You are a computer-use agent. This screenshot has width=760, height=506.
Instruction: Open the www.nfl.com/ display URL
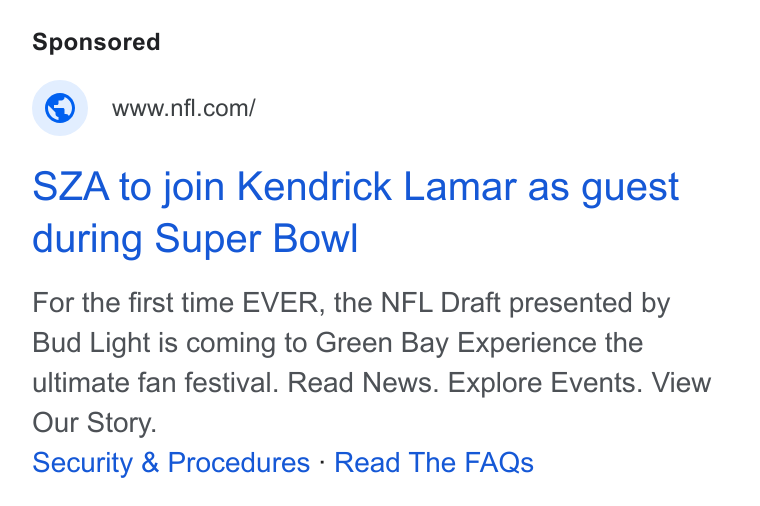[x=183, y=108]
